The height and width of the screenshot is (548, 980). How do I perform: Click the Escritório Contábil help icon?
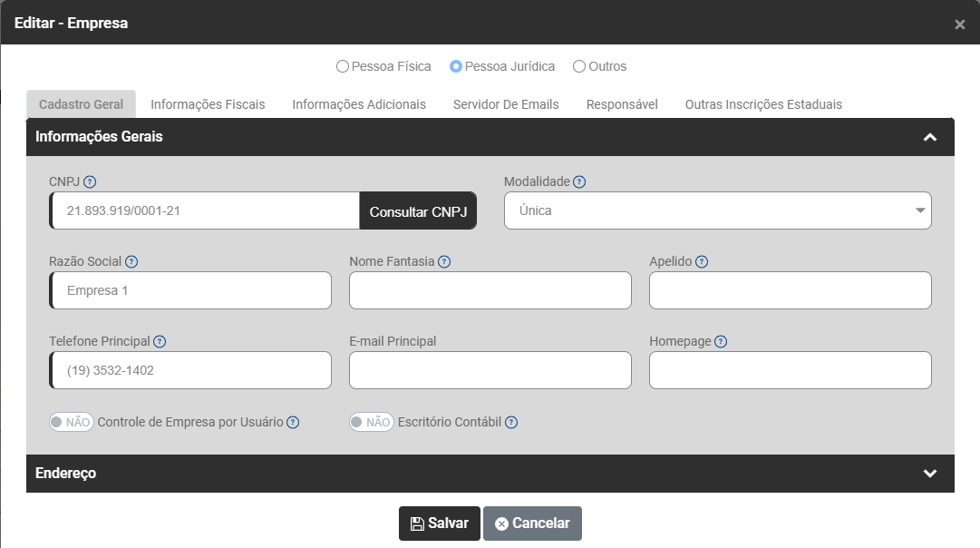[511, 422]
